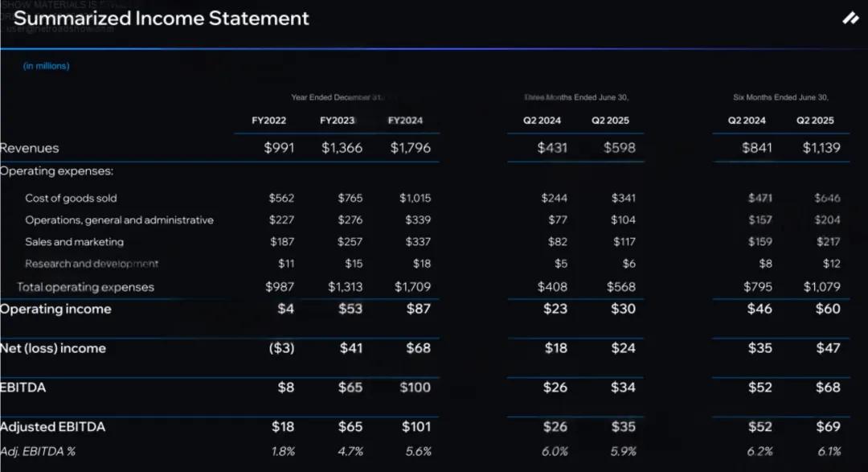Click the "Total operating expenses" label
The height and width of the screenshot is (472, 868).
click(x=85, y=287)
